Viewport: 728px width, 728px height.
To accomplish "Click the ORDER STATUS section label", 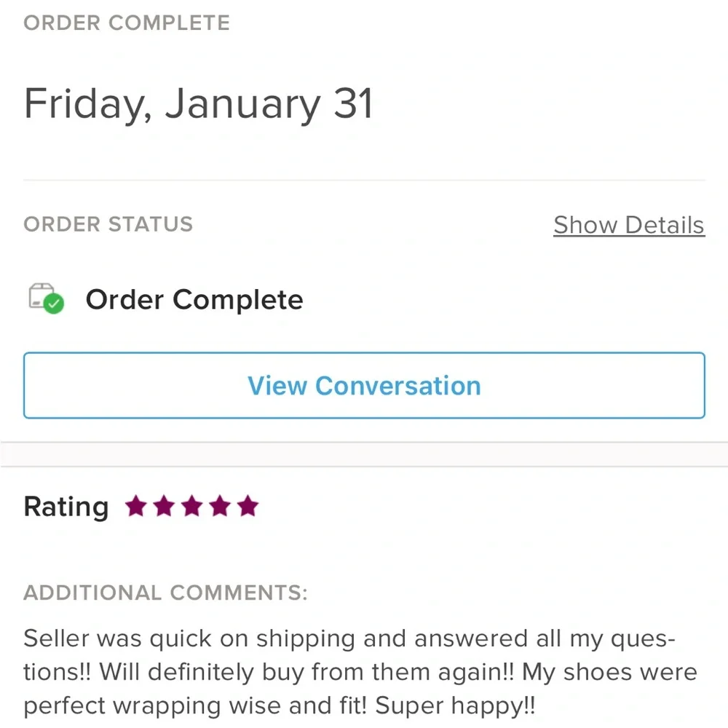I will click(x=108, y=224).
